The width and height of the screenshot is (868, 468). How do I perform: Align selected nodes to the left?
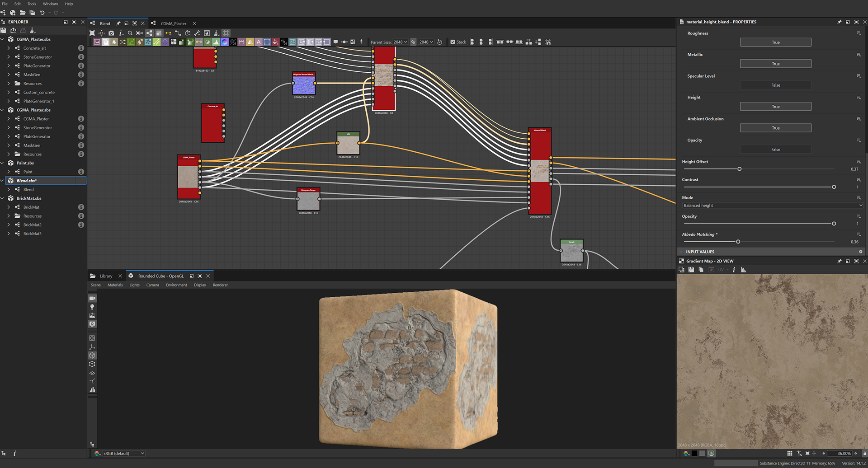472,42
